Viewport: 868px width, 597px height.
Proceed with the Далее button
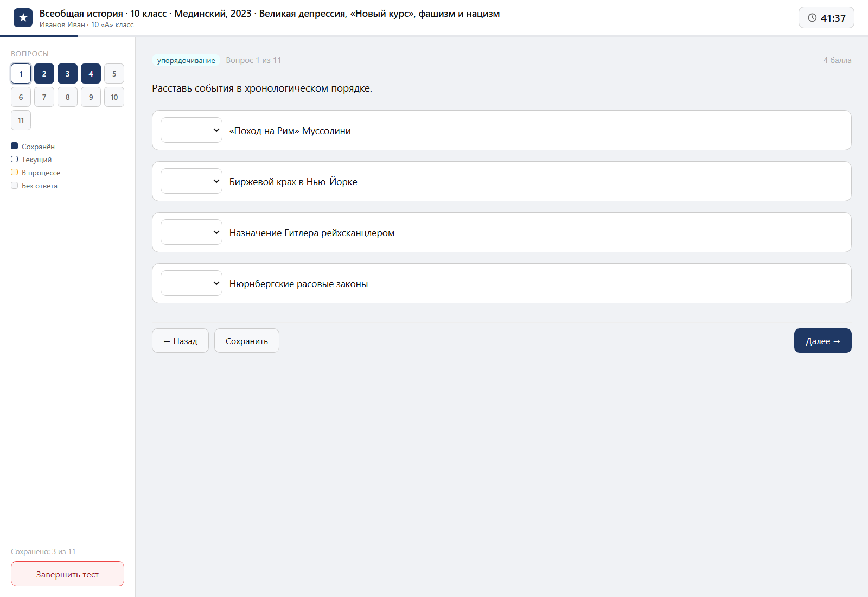(x=823, y=341)
